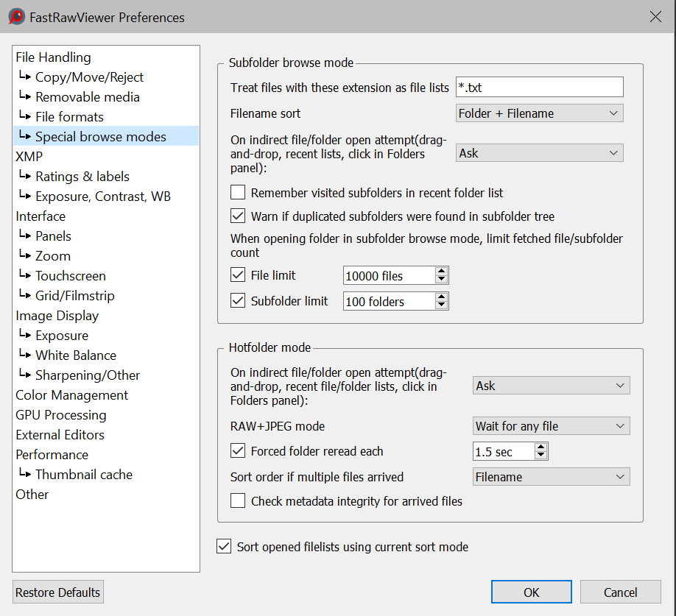Open the Thumbnail cache settings page
The image size is (676, 616).
tap(84, 475)
